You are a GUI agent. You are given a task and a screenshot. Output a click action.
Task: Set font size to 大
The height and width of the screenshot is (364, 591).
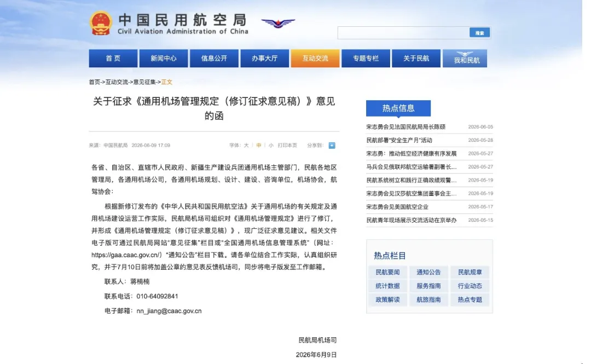246,145
